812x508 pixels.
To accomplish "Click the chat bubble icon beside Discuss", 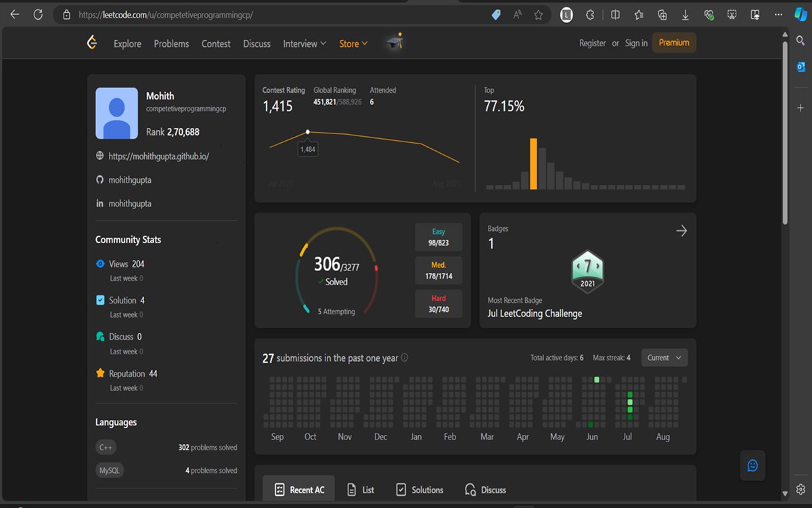I will [x=101, y=336].
